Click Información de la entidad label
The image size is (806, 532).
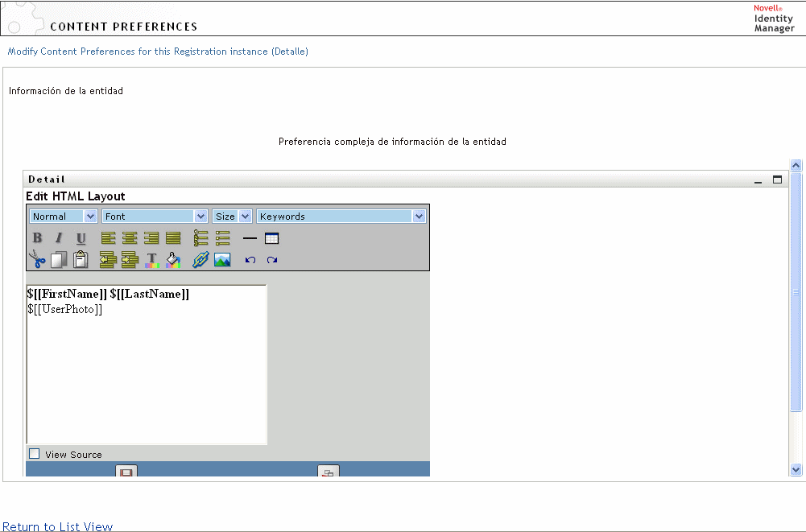(66, 91)
